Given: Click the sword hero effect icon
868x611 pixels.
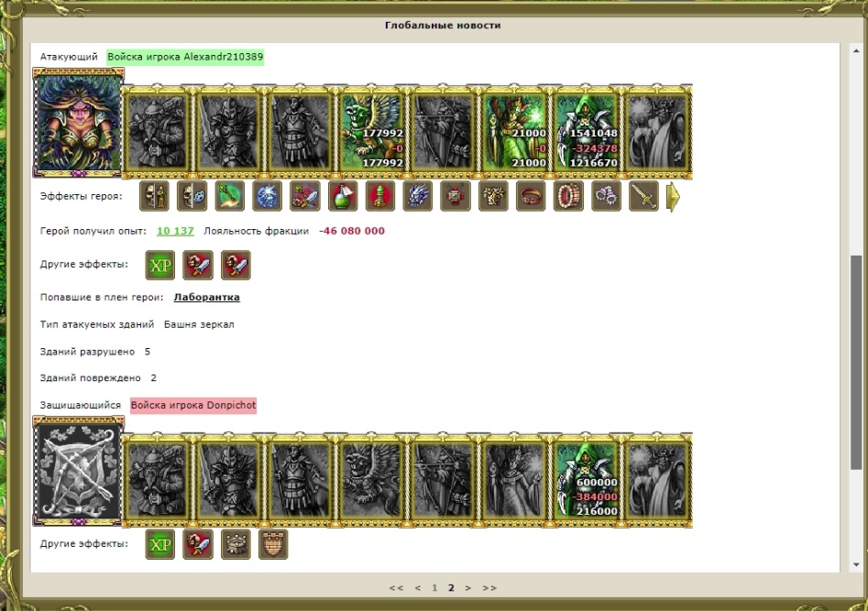Looking at the screenshot, I should 643,196.
